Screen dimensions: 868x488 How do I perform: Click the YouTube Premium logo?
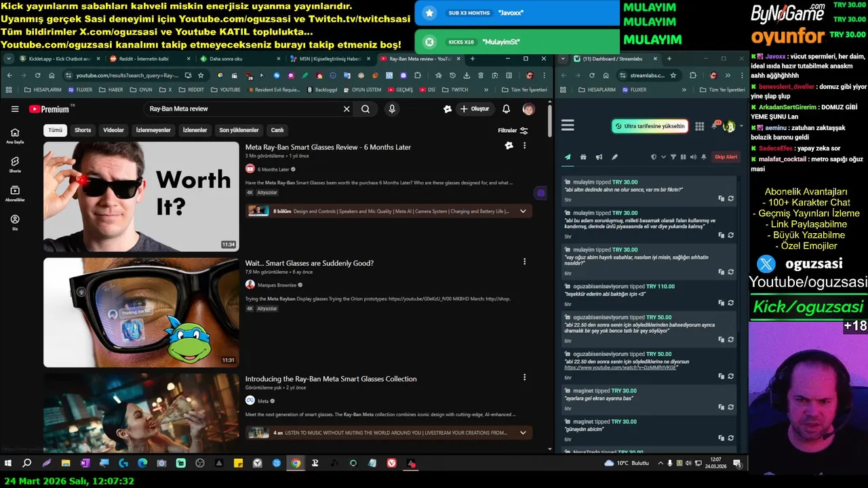pos(49,109)
